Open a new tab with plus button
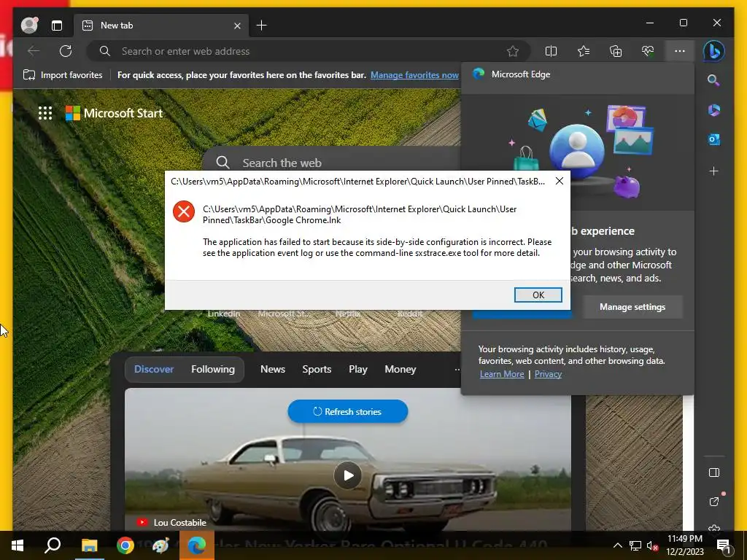The height and width of the screenshot is (560, 747). click(x=262, y=26)
